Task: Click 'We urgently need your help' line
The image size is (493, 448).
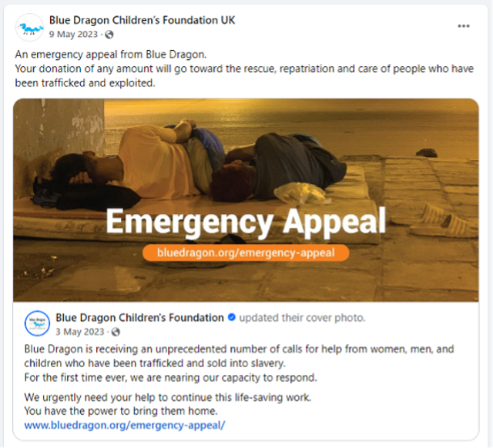Action: [x=168, y=397]
